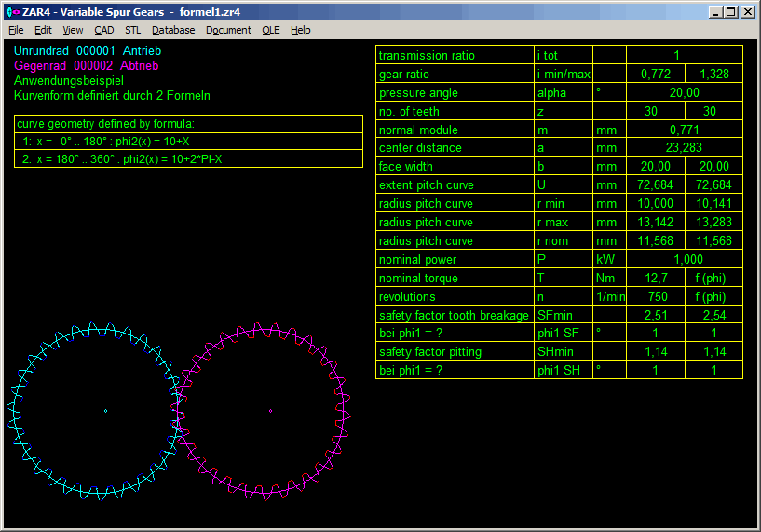Open the Document menu
This screenshot has height=532, width=761.
(228, 30)
